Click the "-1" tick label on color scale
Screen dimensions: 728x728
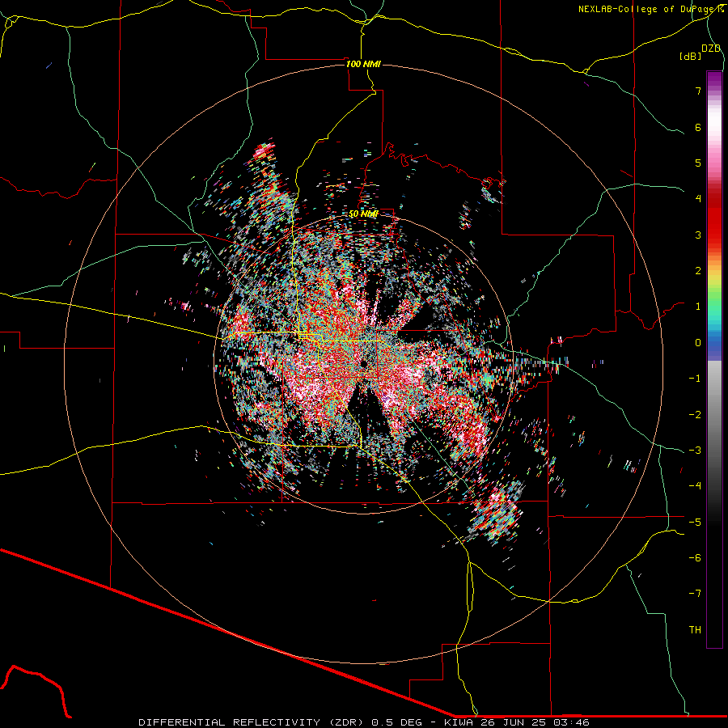695,379
